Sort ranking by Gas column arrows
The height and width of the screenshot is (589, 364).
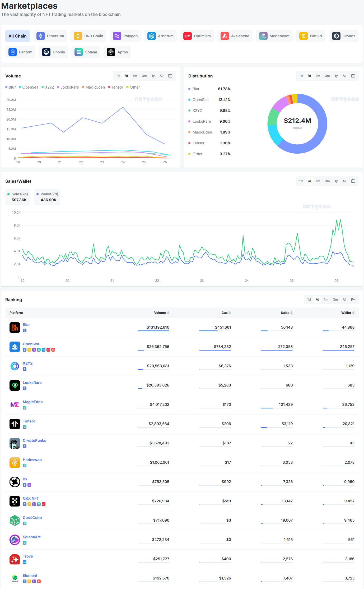pos(230,313)
